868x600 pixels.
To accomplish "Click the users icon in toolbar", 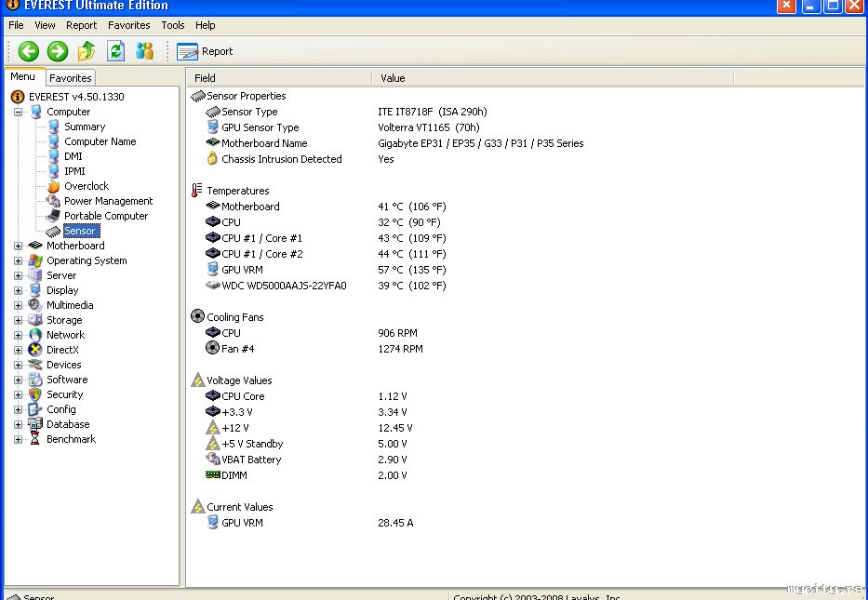I will tap(144, 51).
